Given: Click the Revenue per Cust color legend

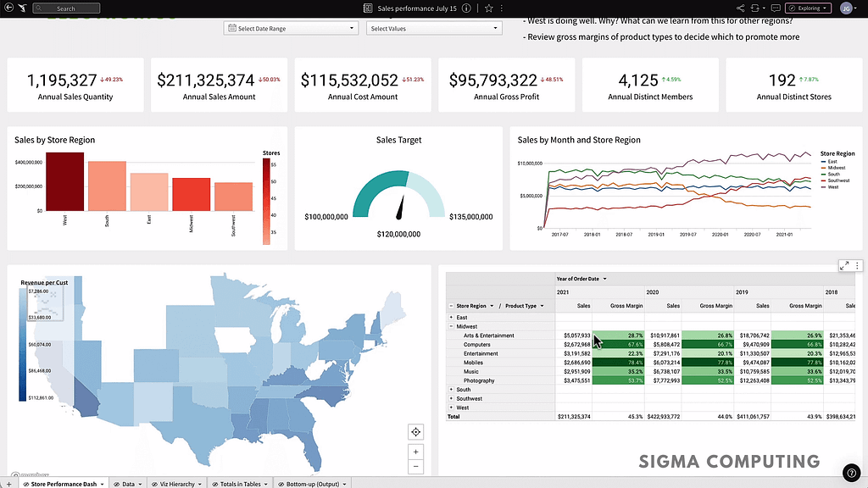Looking at the screenshot, I should tap(22, 344).
